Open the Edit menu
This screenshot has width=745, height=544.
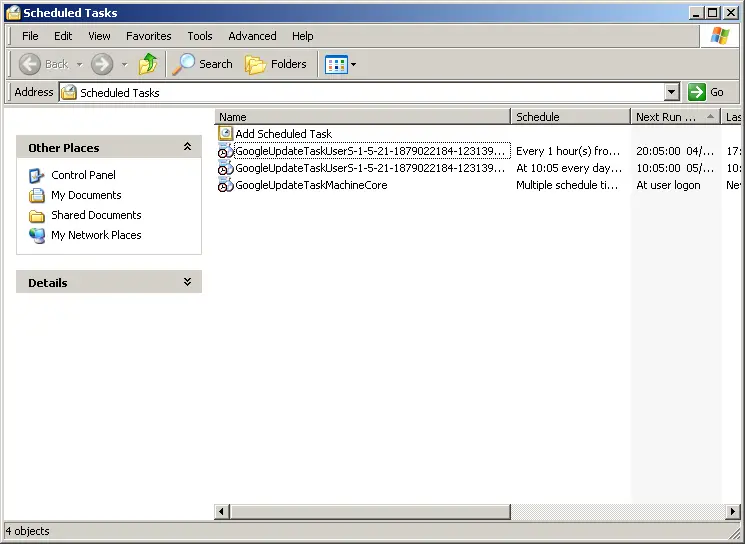(63, 36)
